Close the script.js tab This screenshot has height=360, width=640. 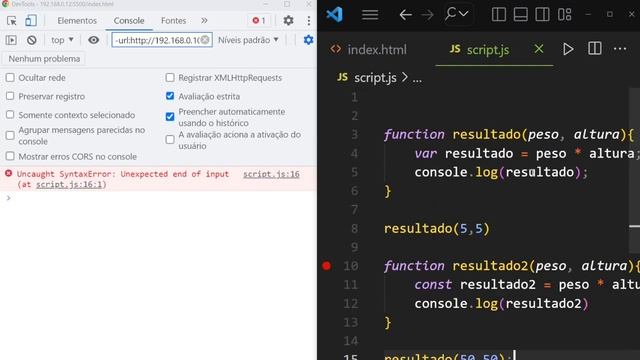[539, 49]
